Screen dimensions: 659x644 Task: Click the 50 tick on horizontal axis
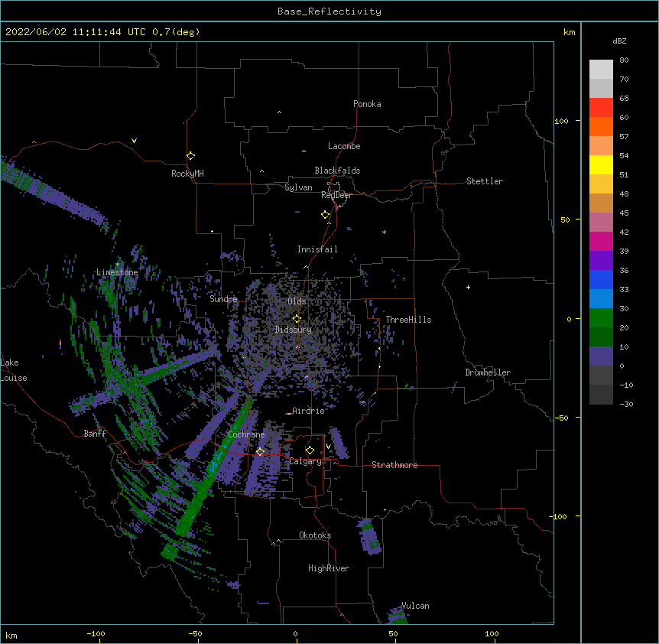pyautogui.click(x=393, y=633)
